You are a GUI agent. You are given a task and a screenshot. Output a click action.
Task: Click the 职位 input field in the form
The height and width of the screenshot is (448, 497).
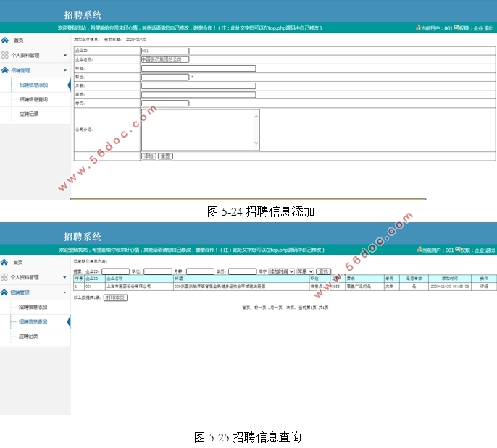(x=165, y=77)
